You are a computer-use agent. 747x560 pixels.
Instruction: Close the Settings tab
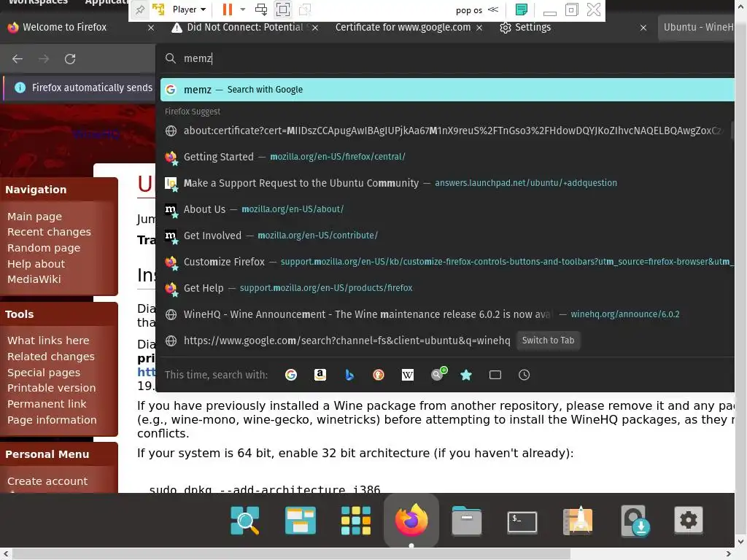click(643, 28)
